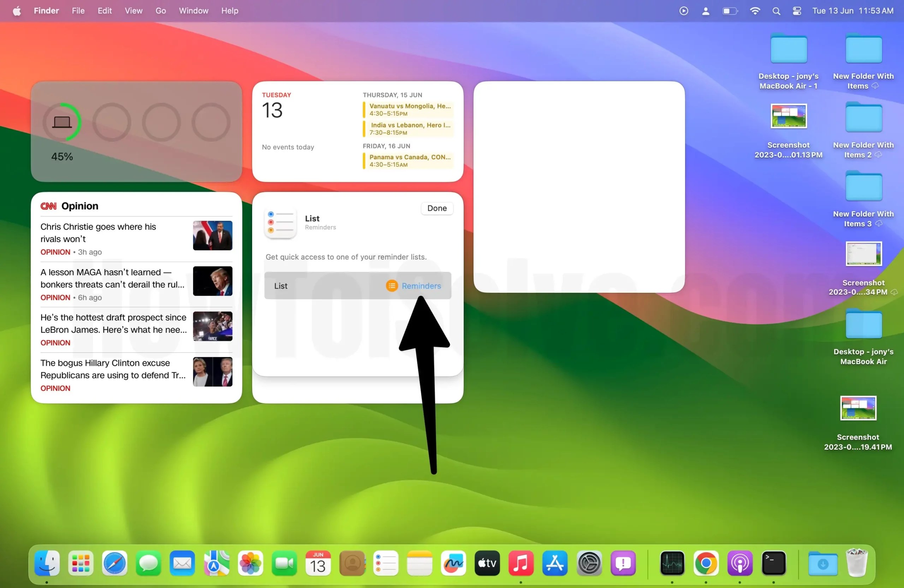This screenshot has height=588, width=904.
Task: Open Terminal from the Dock
Action: tap(774, 563)
